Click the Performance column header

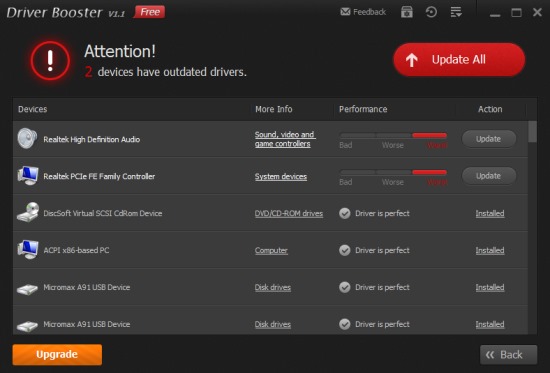tap(363, 109)
